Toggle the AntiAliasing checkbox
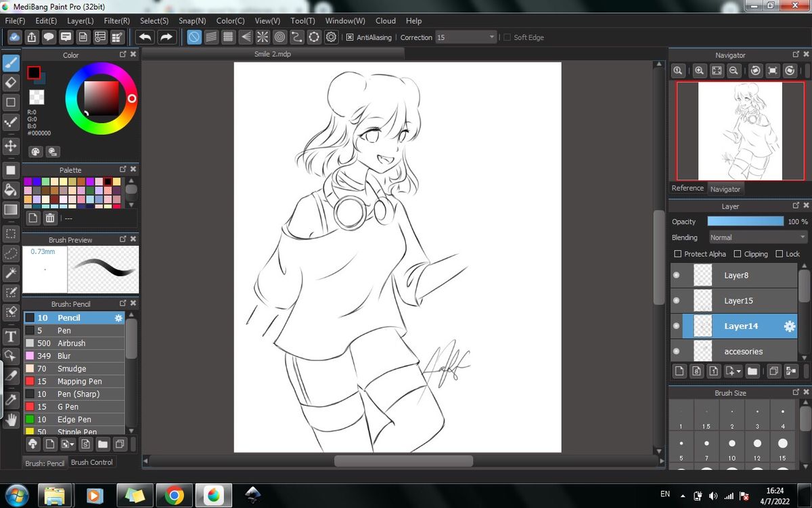 click(x=350, y=37)
